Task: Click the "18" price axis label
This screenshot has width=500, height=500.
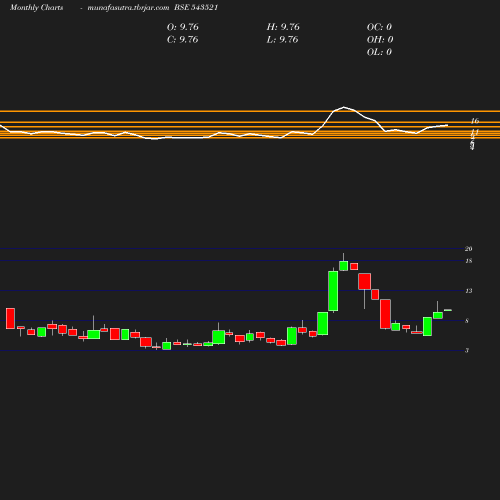Action: tap(469, 261)
